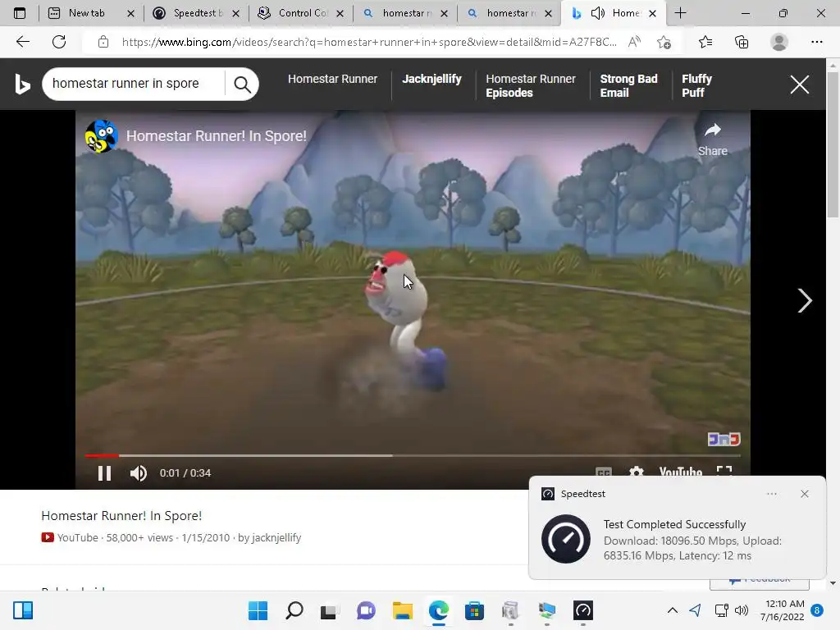Switch to first homestar search tab
Screen dimensions: 840x630
[405, 13]
